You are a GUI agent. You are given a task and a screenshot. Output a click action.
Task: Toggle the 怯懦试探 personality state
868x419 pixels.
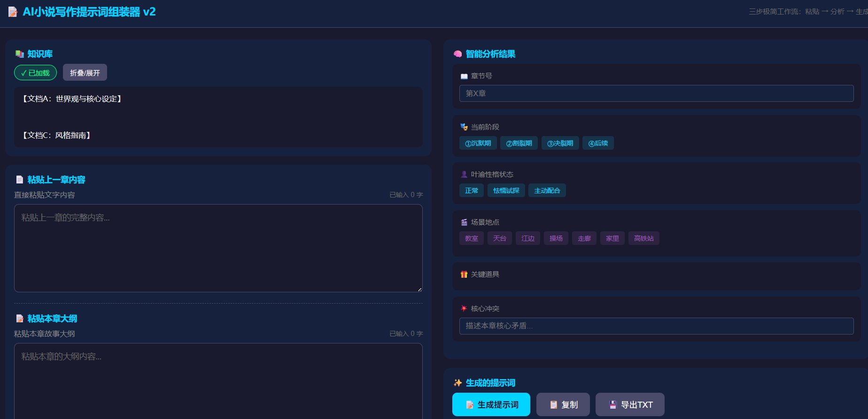point(506,190)
